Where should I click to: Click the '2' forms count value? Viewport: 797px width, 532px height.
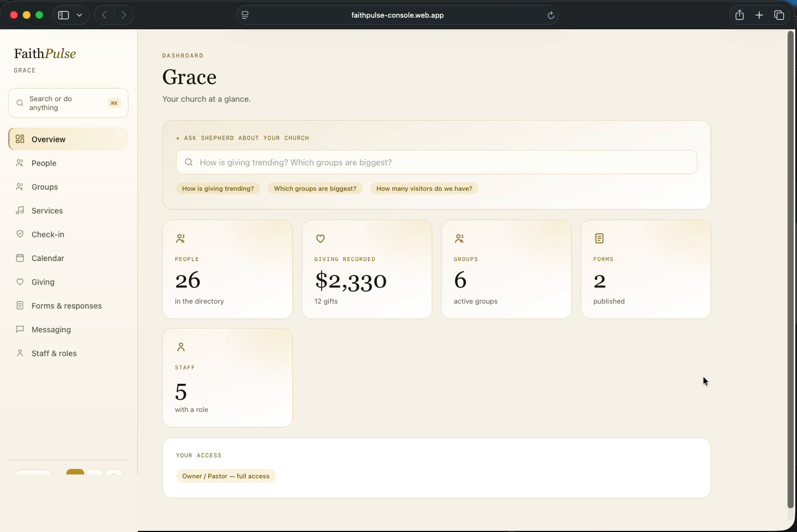coord(600,281)
